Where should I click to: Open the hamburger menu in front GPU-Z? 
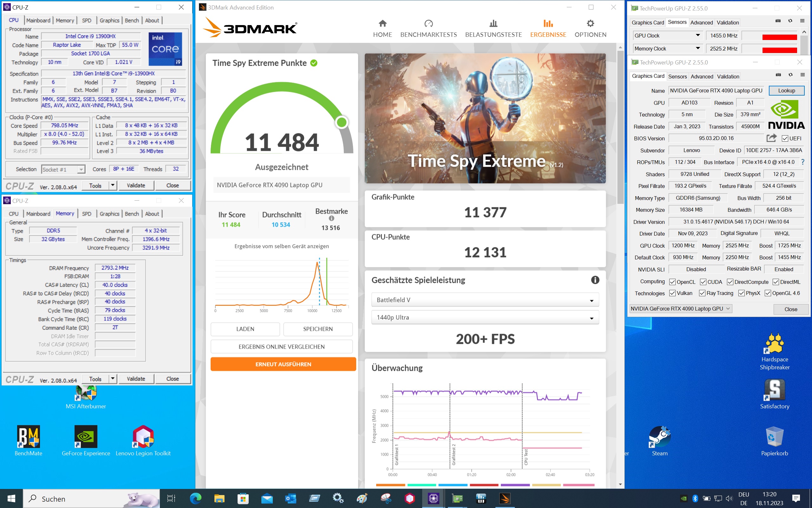[802, 75]
